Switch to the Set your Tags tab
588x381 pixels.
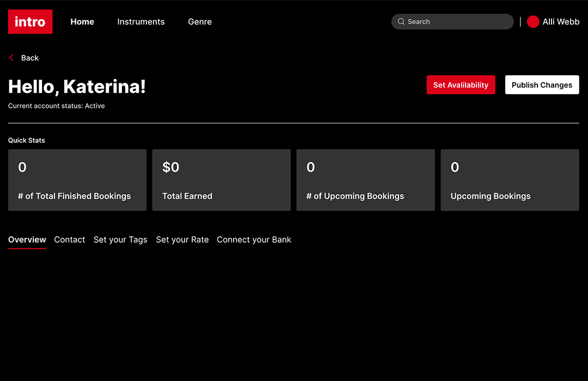pyautogui.click(x=120, y=239)
